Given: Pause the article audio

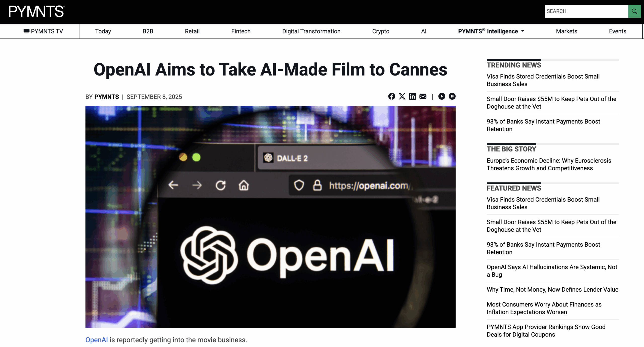Looking at the screenshot, I should point(452,96).
